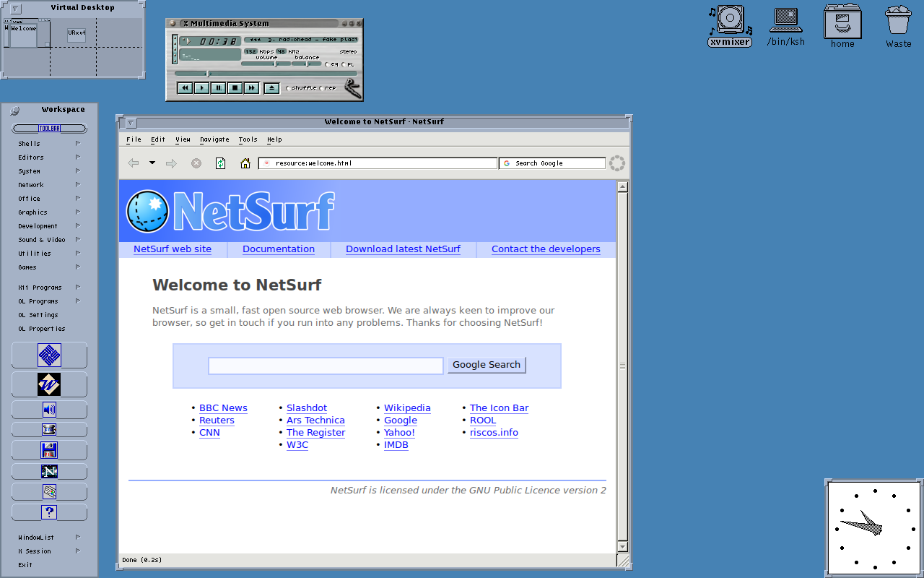Pause playback in XMMS

point(218,88)
